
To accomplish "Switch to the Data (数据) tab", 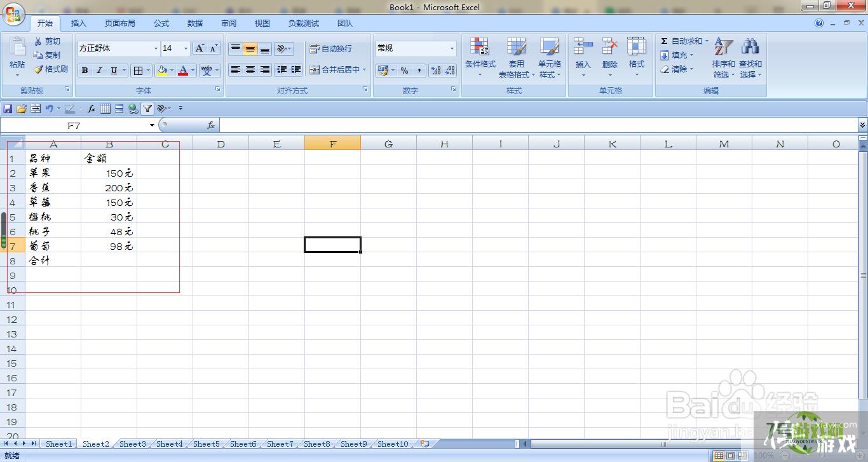I will (x=195, y=24).
